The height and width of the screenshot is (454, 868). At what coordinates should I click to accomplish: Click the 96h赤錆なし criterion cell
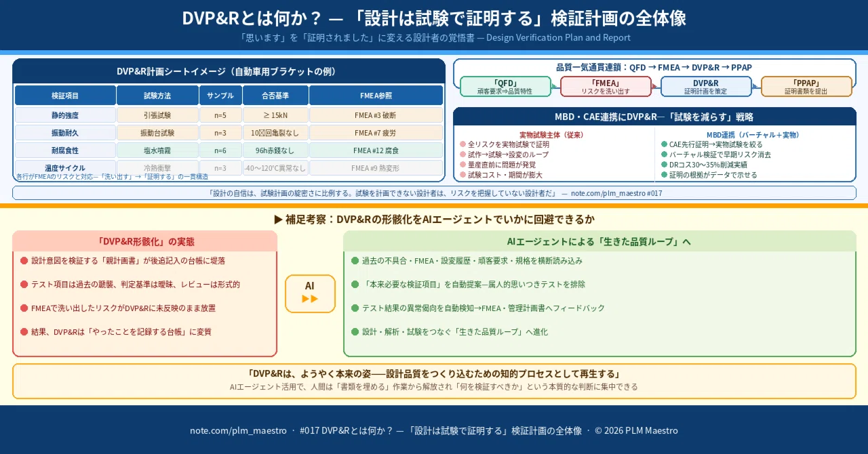(275, 150)
